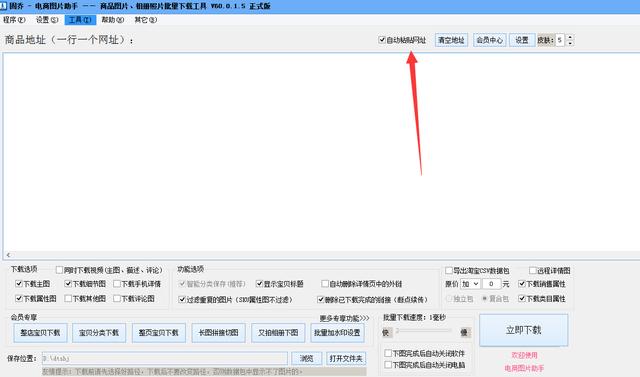Click the 清空地址 button
Image resolution: width=640 pixels, height=377 pixels.
[x=451, y=40]
